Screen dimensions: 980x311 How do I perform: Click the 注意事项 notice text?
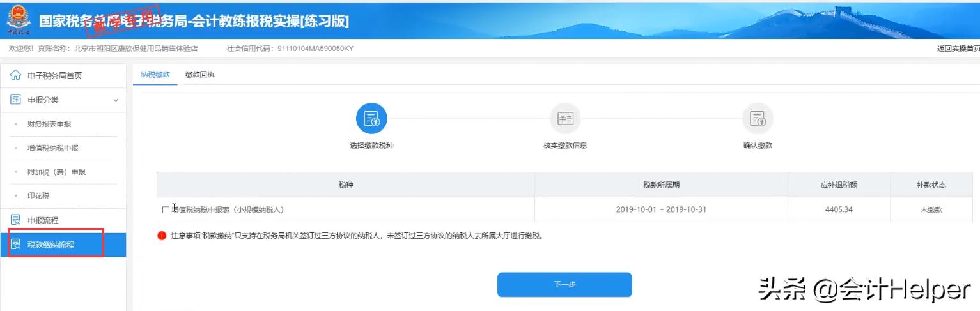pos(357,236)
